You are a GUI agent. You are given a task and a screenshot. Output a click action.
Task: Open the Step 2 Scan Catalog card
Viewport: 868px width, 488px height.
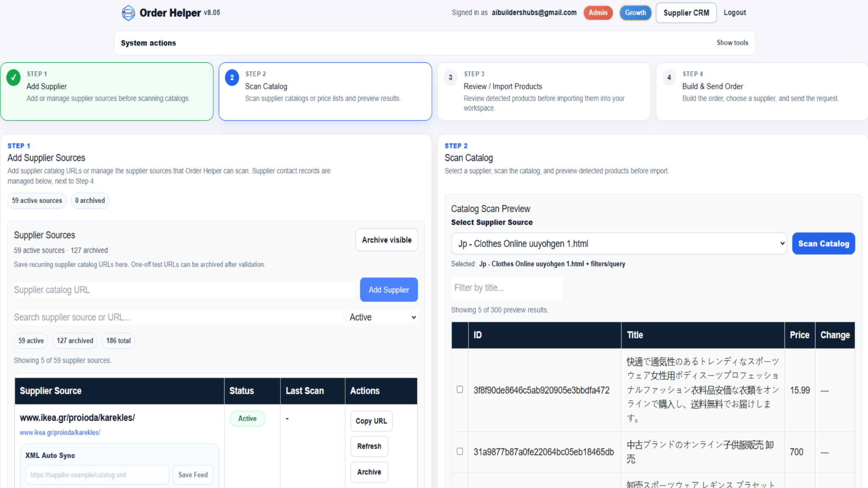(325, 91)
